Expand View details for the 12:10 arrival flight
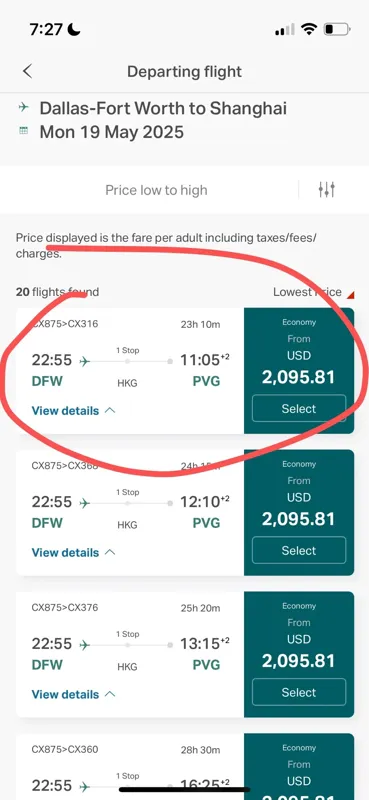Image resolution: width=369 pixels, height=800 pixels. pos(73,552)
